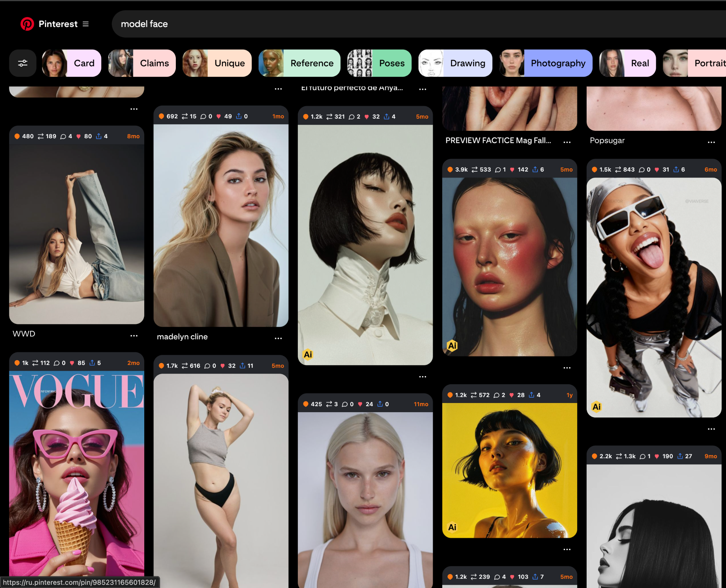Open options under red blush face AI pin
The height and width of the screenshot is (588, 726).
coord(567,368)
